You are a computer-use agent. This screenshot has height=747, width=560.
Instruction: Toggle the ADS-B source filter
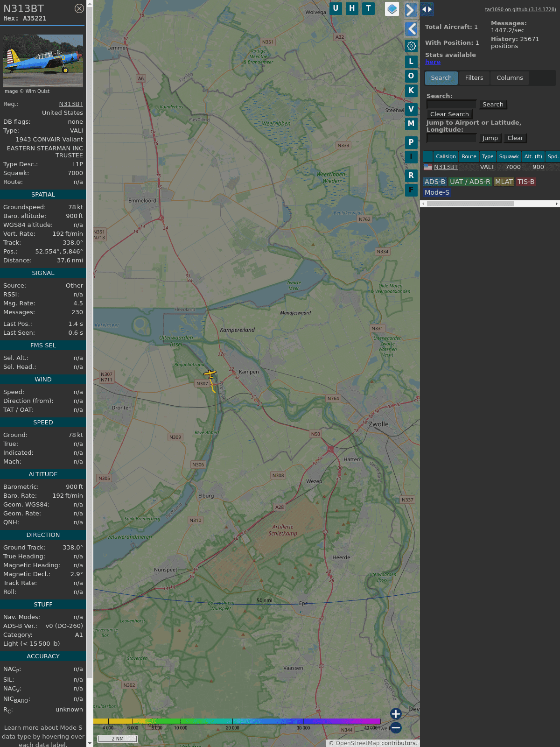click(434, 182)
